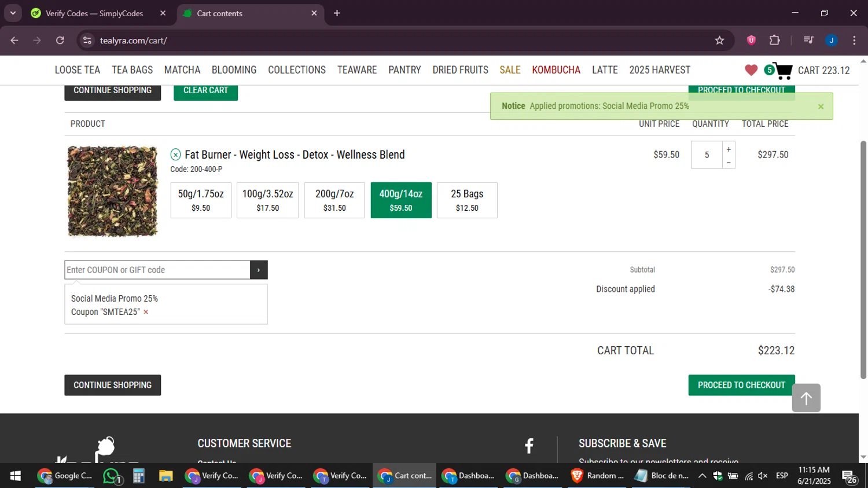Open media control icon in toolbar
The height and width of the screenshot is (488, 868).
pos(808,40)
